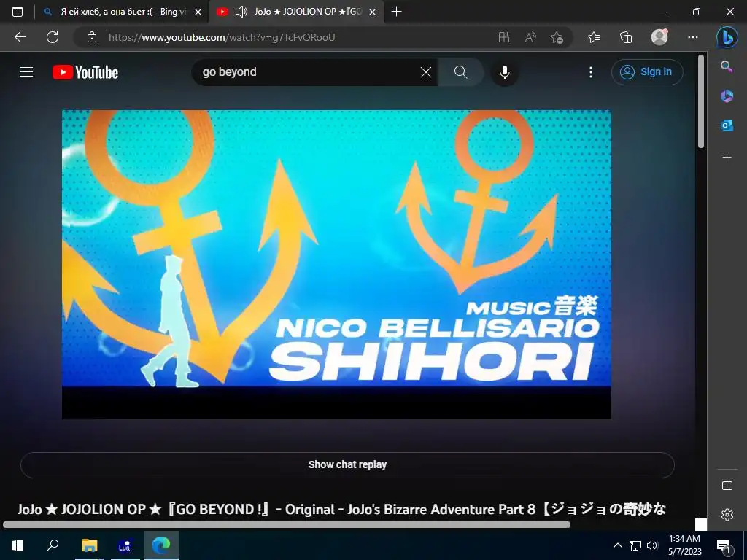Open the network status tray icon
The image size is (747, 560).
point(635,545)
